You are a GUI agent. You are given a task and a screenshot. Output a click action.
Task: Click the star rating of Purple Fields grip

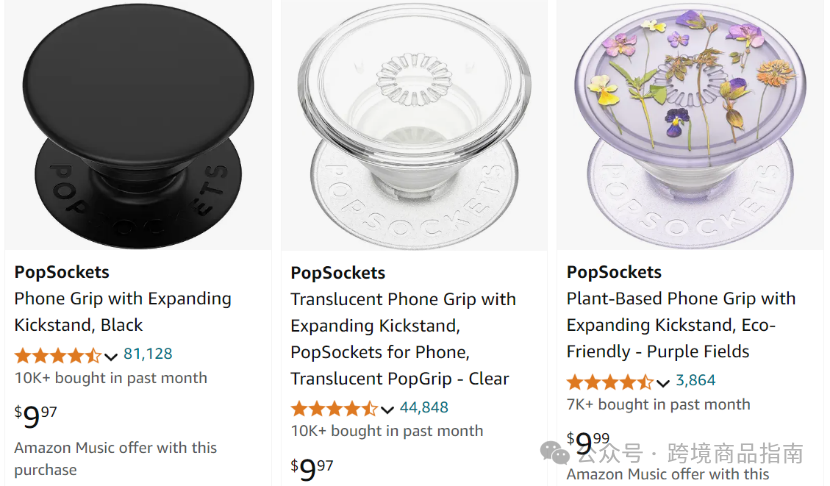pyautogui.click(x=610, y=382)
